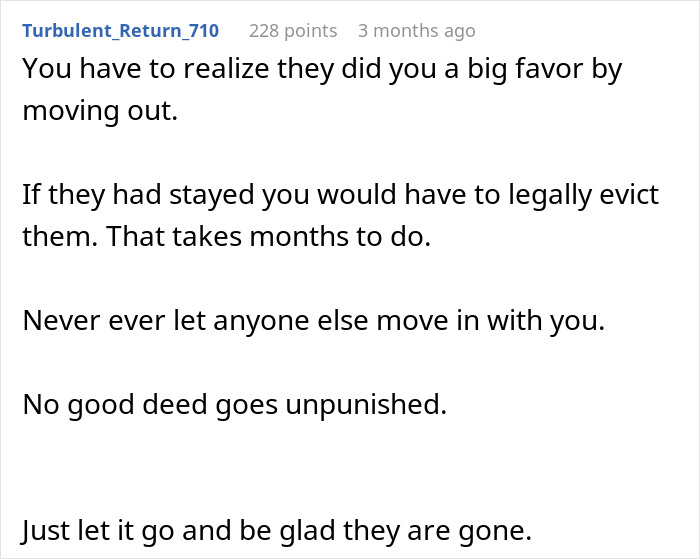700x559 pixels.
Task: Click the sentence "That takes months to do."
Action: pyautogui.click(x=268, y=236)
